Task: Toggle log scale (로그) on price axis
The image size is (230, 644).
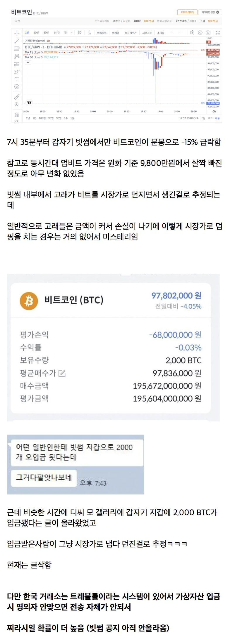Action: (x=210, y=118)
